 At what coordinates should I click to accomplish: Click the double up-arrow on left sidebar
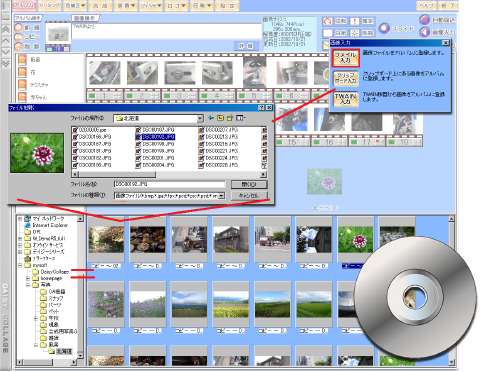tap(6, 29)
